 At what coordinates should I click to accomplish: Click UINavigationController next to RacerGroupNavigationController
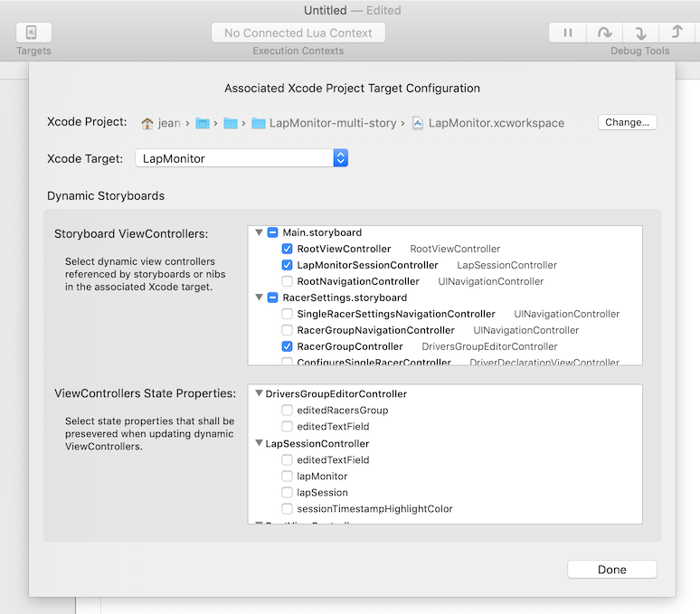pyautogui.click(x=525, y=330)
